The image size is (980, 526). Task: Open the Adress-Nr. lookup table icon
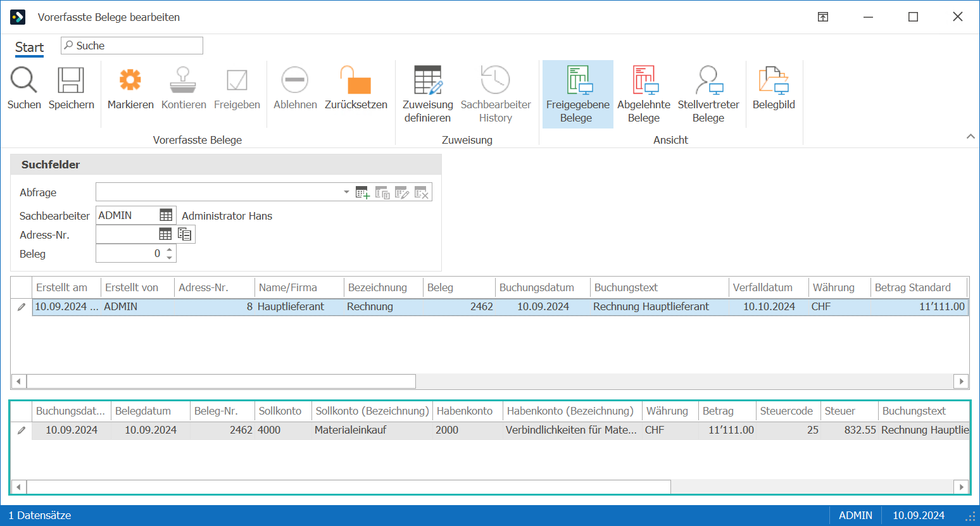(x=165, y=234)
